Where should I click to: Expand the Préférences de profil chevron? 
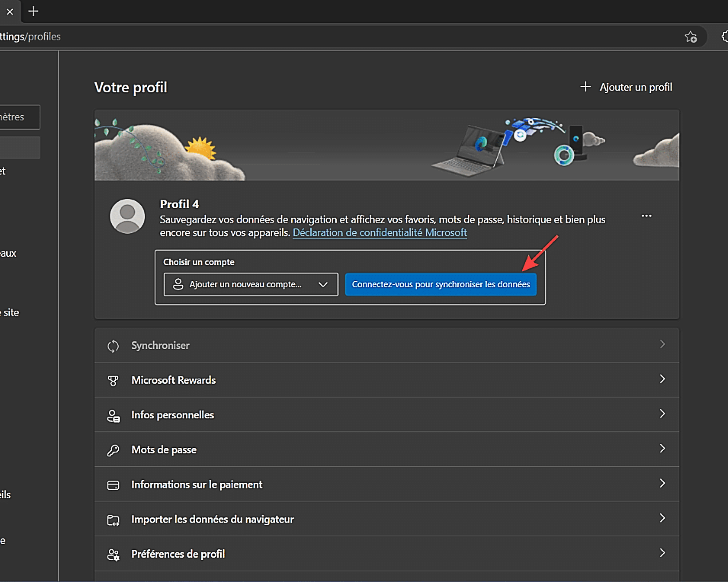[x=662, y=553]
